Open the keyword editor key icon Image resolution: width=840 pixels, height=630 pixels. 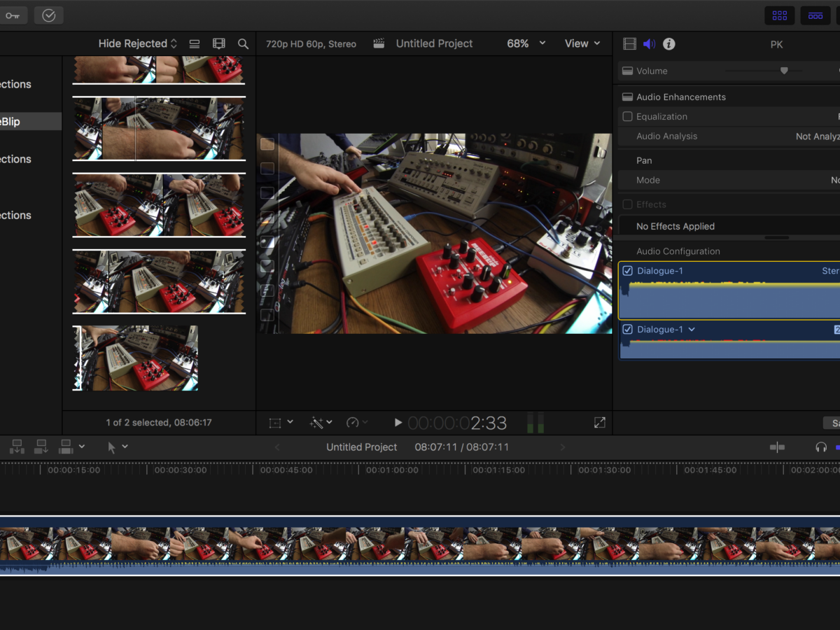coord(13,15)
